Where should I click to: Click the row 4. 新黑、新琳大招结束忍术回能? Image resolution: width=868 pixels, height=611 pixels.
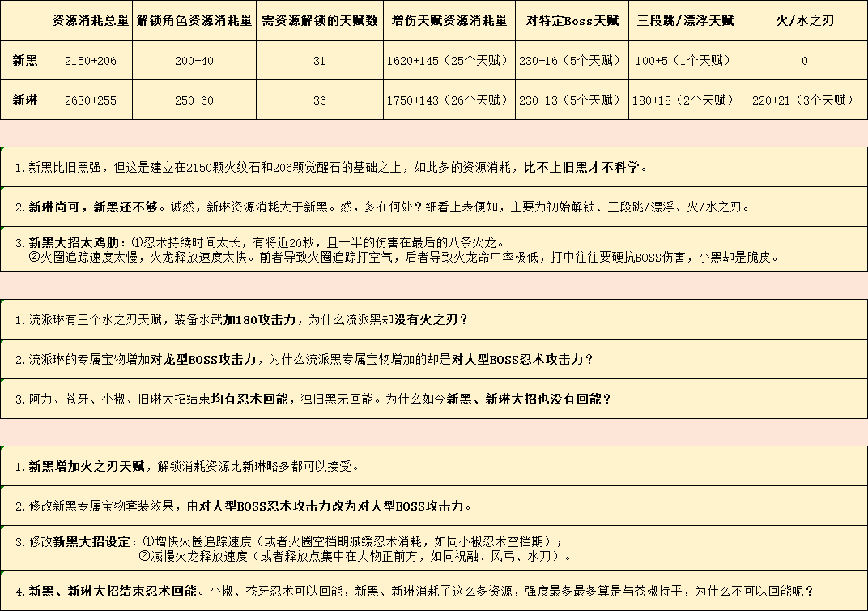point(434,591)
